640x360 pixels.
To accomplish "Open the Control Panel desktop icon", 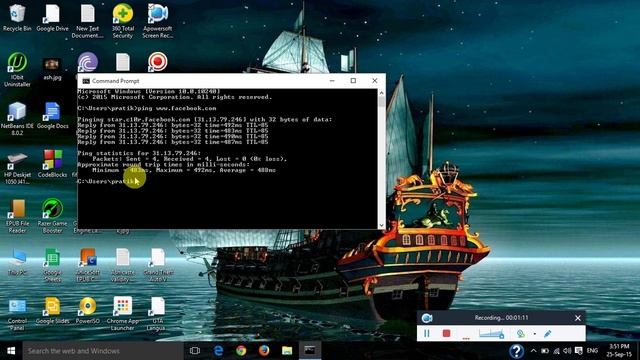I will tap(17, 314).
